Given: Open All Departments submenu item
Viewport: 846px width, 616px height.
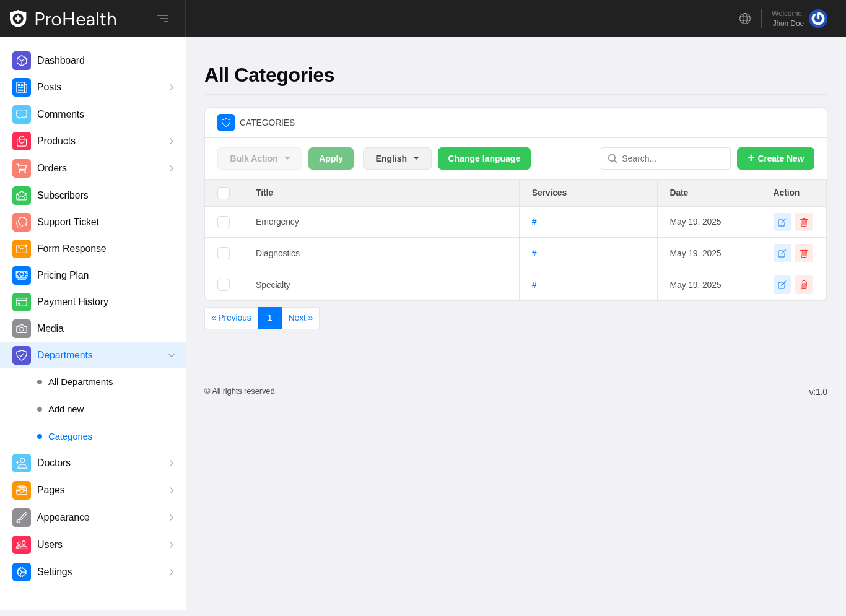Looking at the screenshot, I should pos(81,382).
